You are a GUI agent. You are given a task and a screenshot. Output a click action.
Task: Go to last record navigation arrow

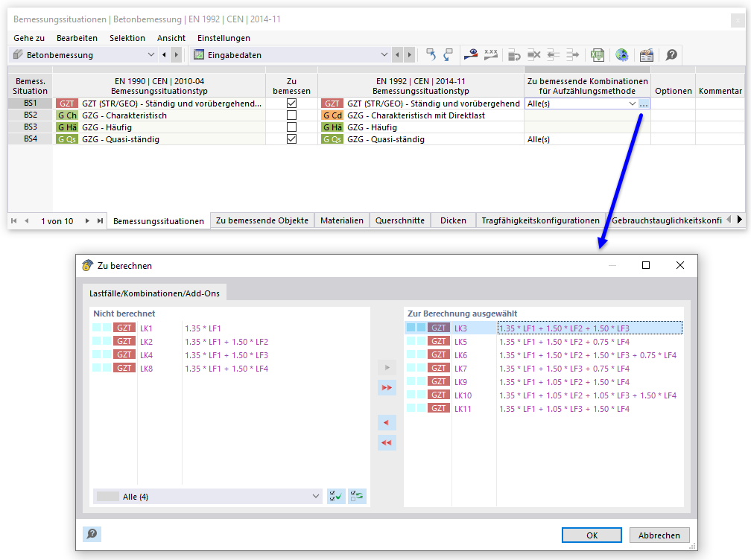[x=100, y=220]
